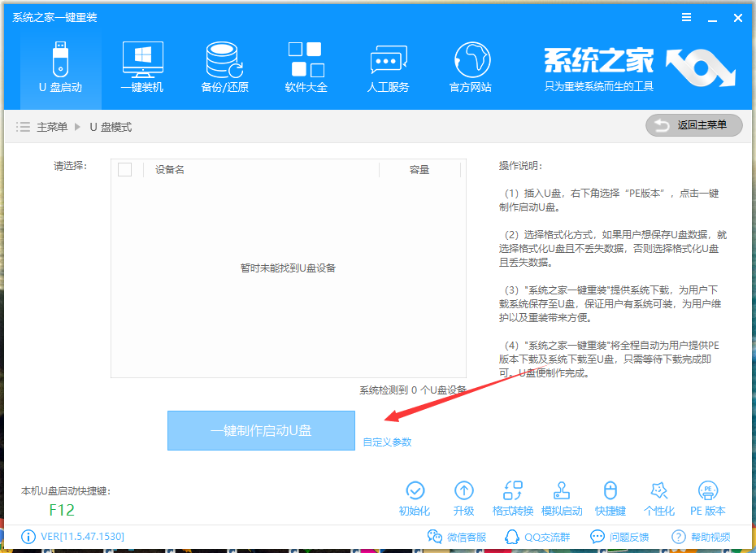Open the 自定义参数 link

387,442
